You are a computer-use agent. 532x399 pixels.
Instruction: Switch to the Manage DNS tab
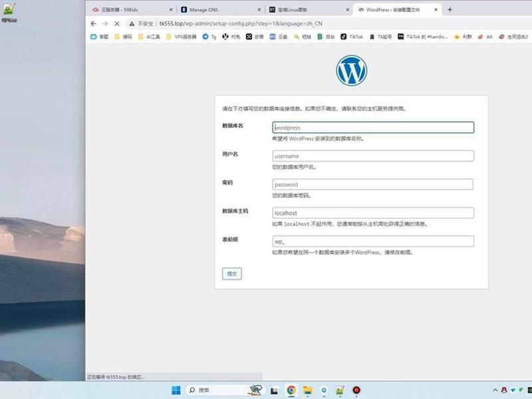click(x=219, y=10)
